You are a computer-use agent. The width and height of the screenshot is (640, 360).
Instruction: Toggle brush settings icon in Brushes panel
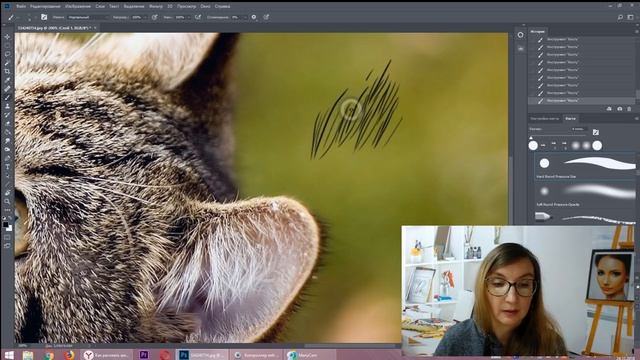tap(596, 132)
